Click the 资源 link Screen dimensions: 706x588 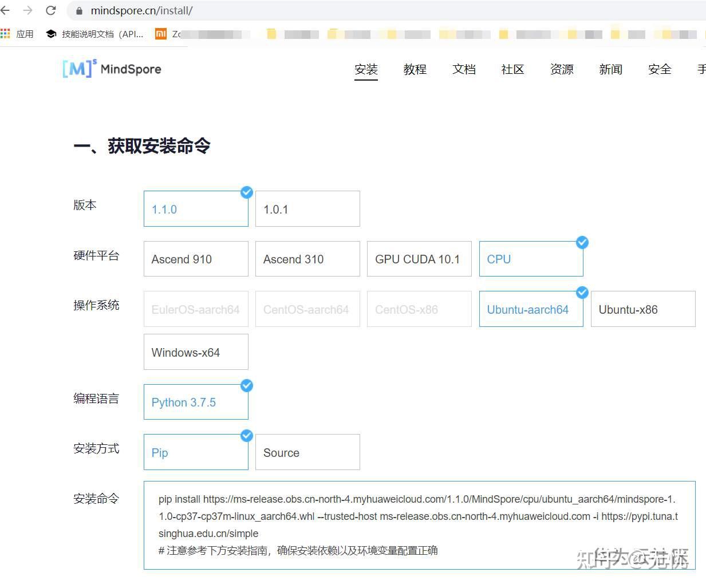(x=561, y=69)
